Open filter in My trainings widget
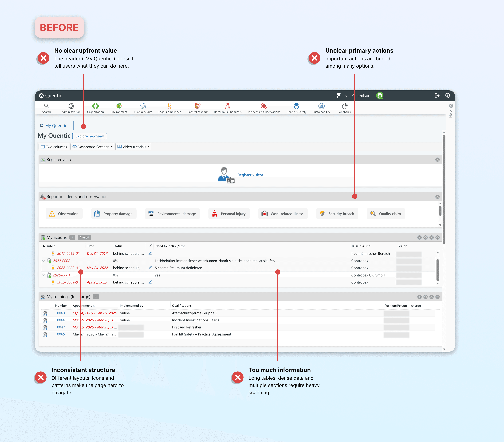 coord(419,297)
